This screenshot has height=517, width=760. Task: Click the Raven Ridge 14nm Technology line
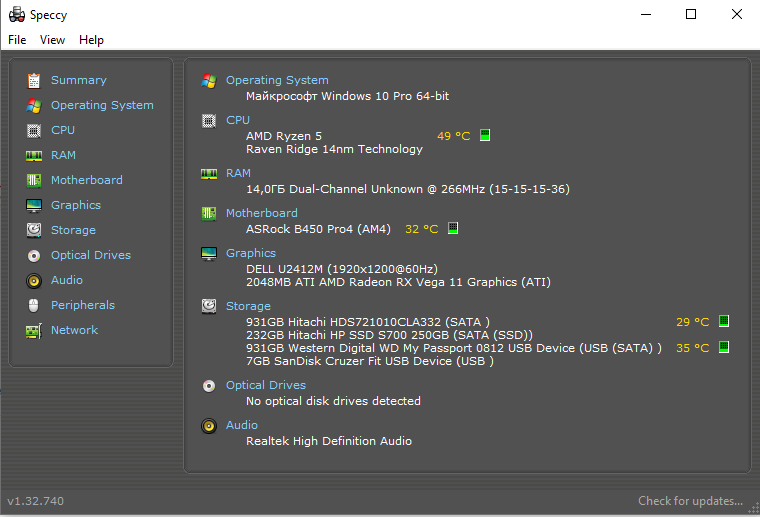tap(334, 149)
